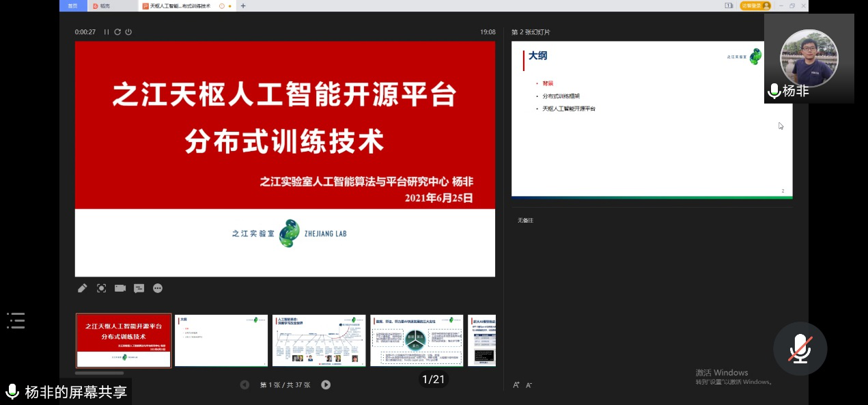Viewport: 868px width, 405px height.
Task: Switch to the 首页 home tab
Action: (73, 6)
